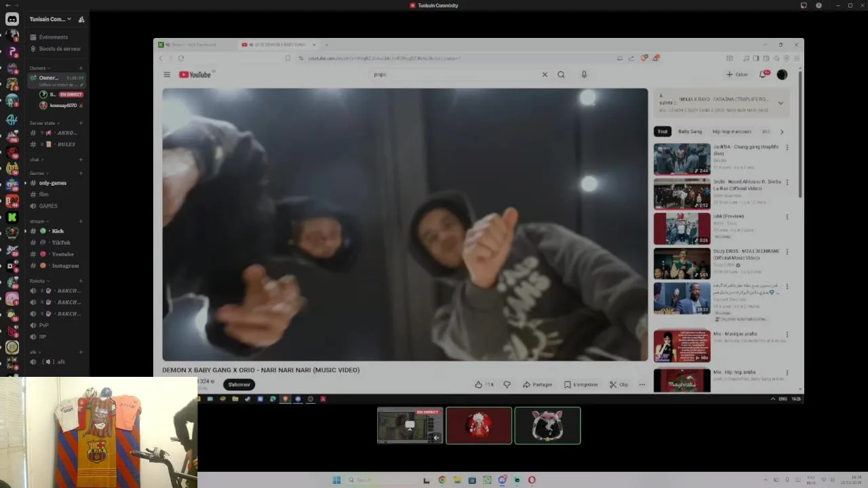868x488 pixels.
Task: Open more actions three-dot menu under video
Action: coord(642,384)
